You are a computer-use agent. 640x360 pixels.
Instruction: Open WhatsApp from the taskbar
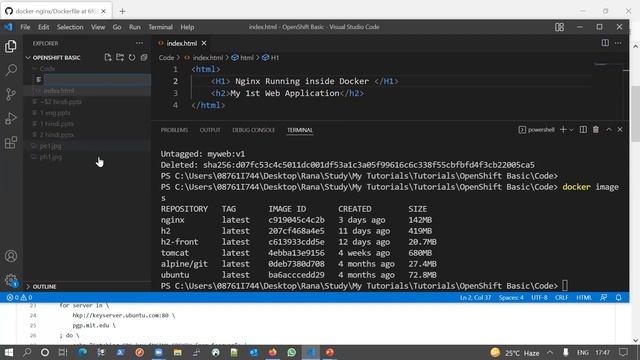click(x=291, y=352)
